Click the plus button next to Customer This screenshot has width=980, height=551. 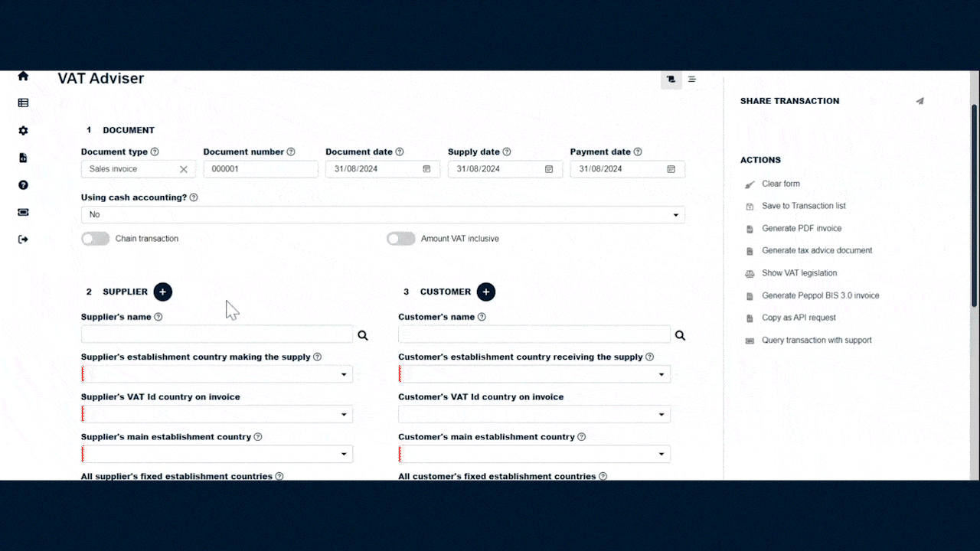click(485, 292)
